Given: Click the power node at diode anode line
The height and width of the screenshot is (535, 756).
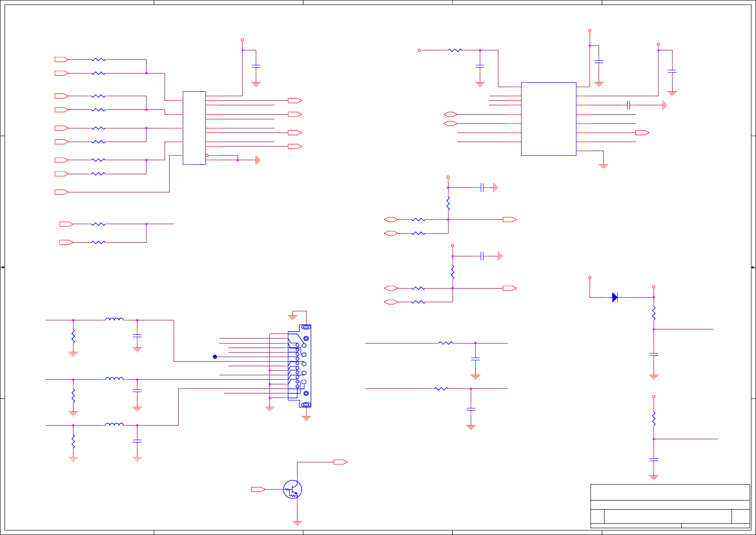Looking at the screenshot, I should coord(590,277).
